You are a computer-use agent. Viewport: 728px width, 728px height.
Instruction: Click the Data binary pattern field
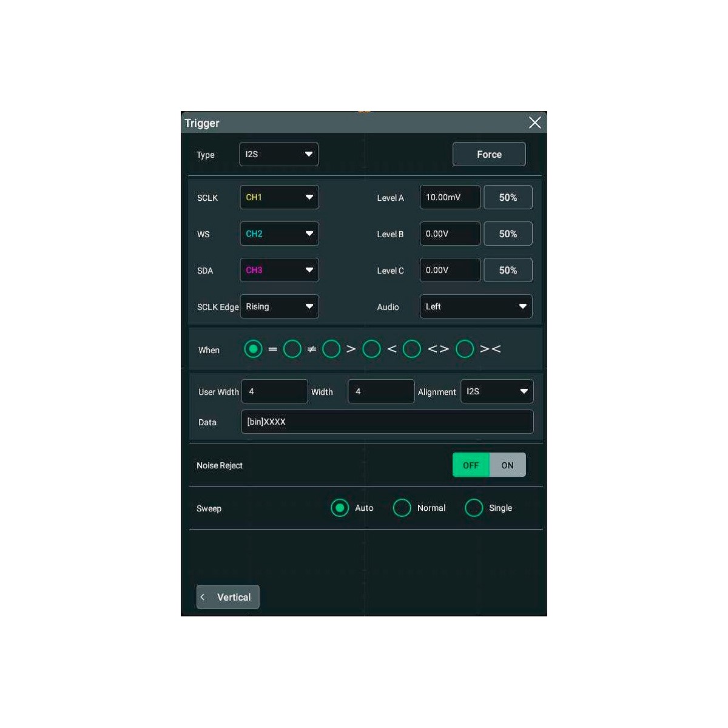(x=387, y=422)
